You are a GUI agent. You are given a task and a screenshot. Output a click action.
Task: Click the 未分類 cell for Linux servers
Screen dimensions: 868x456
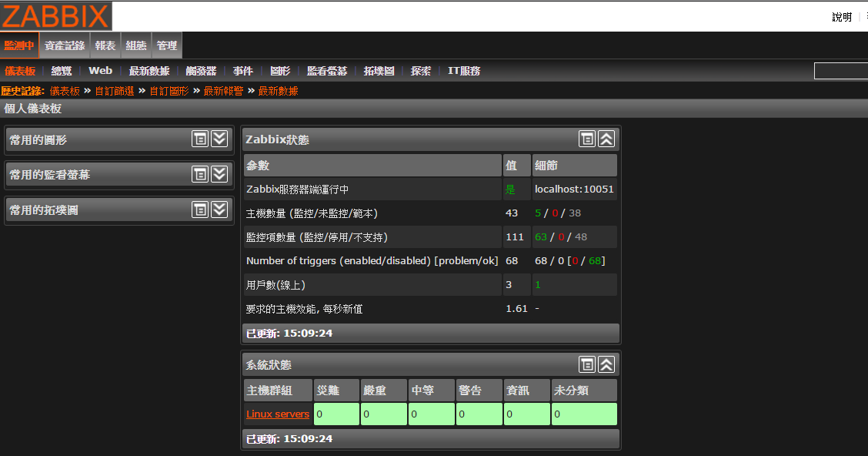tap(585, 414)
